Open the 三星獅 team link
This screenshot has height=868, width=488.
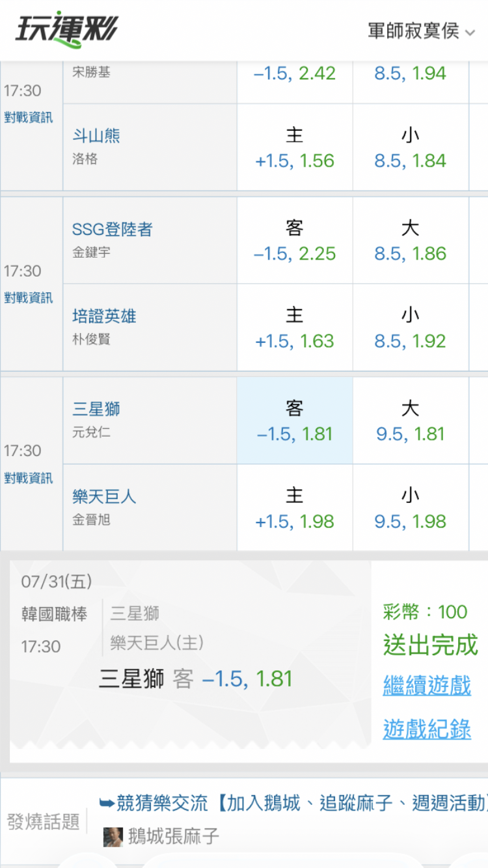coord(96,409)
